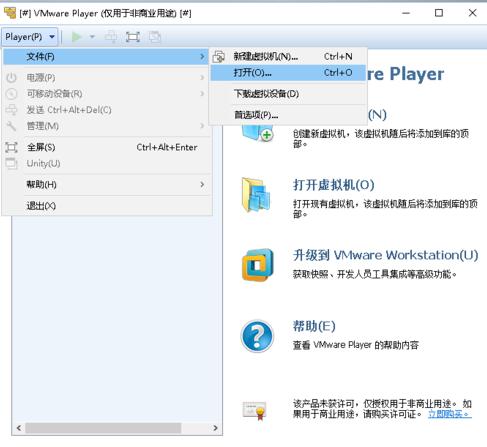This screenshot has height=447, width=487.
Task: Select 全屏(S) menu entry
Action: (106, 147)
